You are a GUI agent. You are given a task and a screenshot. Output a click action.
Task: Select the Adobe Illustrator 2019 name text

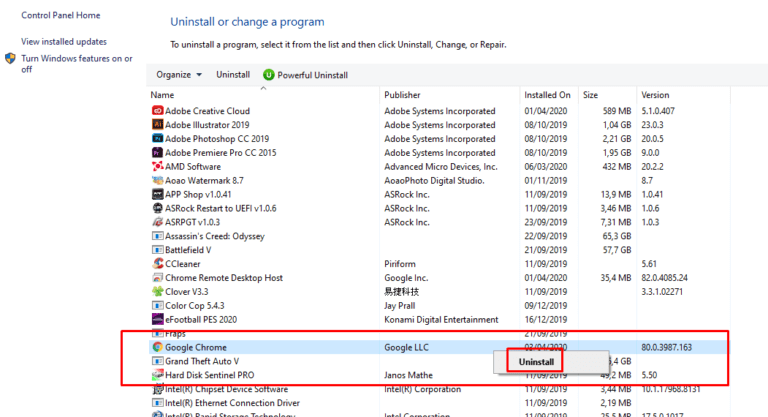point(207,124)
